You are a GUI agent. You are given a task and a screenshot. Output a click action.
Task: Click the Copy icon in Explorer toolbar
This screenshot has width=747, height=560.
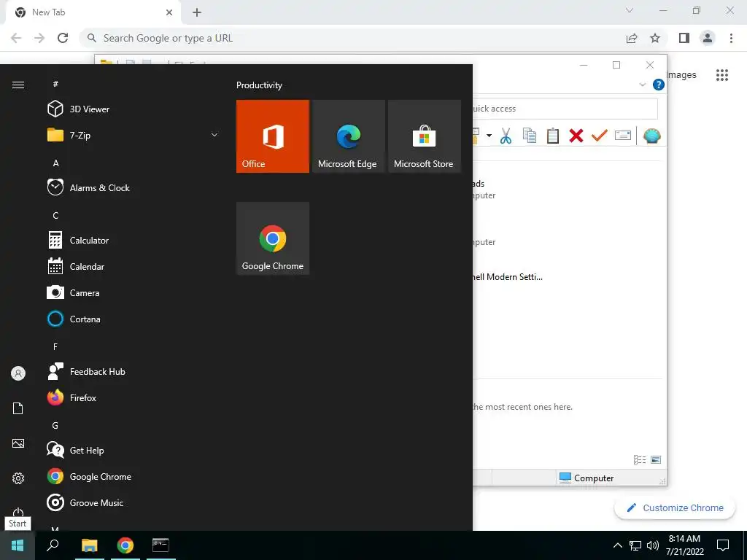coord(530,136)
